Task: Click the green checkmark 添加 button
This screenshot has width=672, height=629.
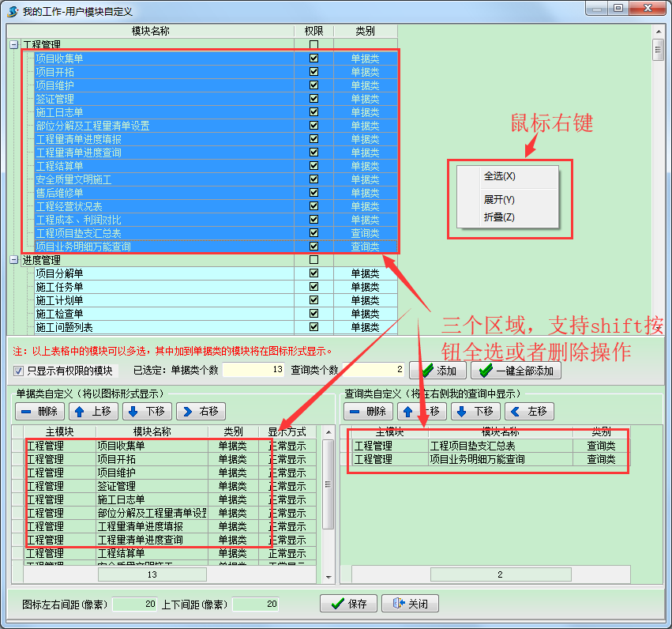Action: click(438, 370)
